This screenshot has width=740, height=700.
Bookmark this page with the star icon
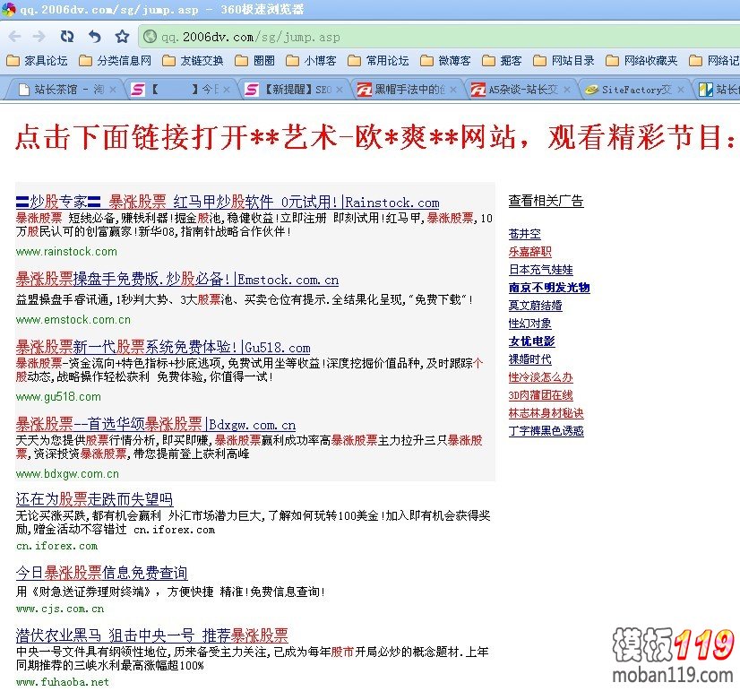pos(122,37)
